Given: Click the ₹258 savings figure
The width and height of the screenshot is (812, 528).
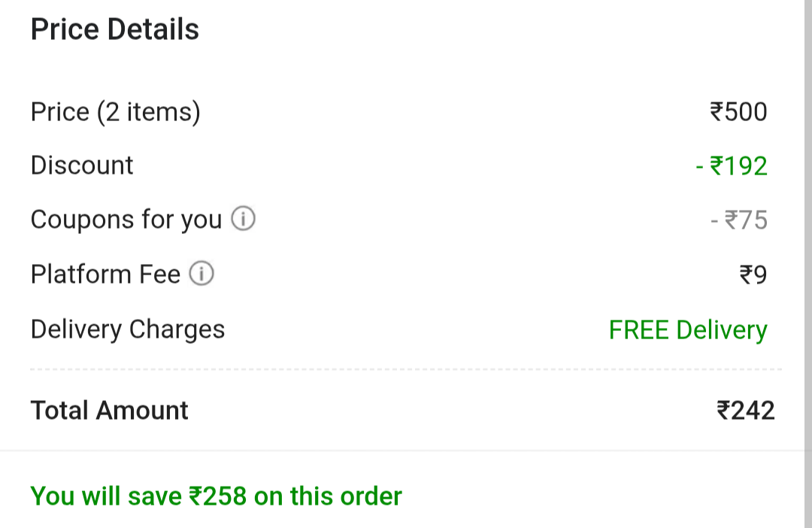Looking at the screenshot, I should click(x=217, y=496).
